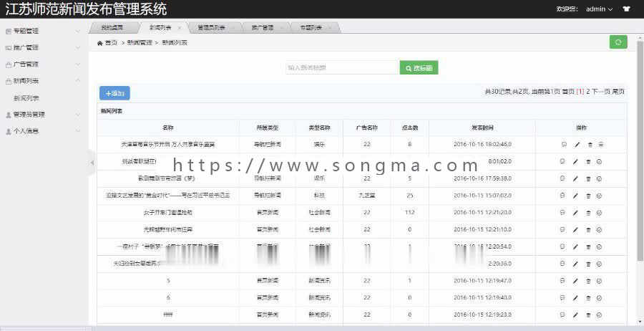The height and width of the screenshot is (331, 644).
Task: Delete the news row dated 2016-10-16 17:59:38
Action: click(x=587, y=178)
